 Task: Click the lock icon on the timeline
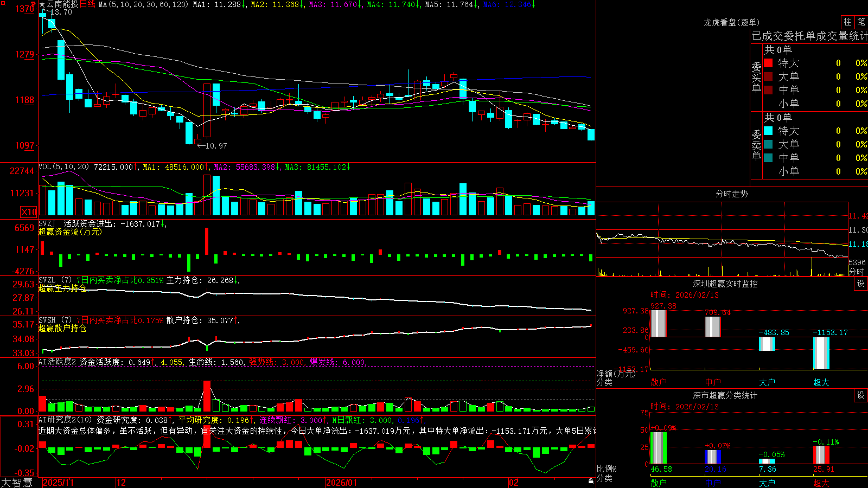pyautogui.click(x=591, y=481)
